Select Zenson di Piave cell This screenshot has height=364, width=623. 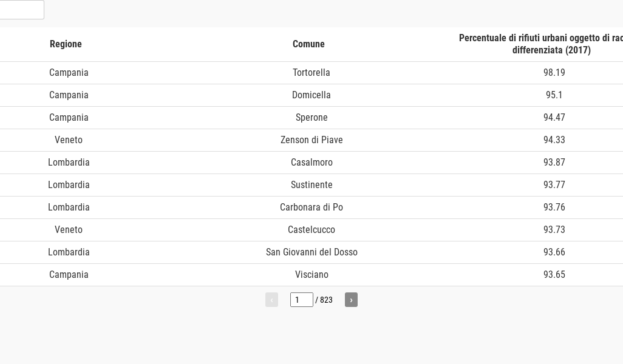tap(311, 140)
